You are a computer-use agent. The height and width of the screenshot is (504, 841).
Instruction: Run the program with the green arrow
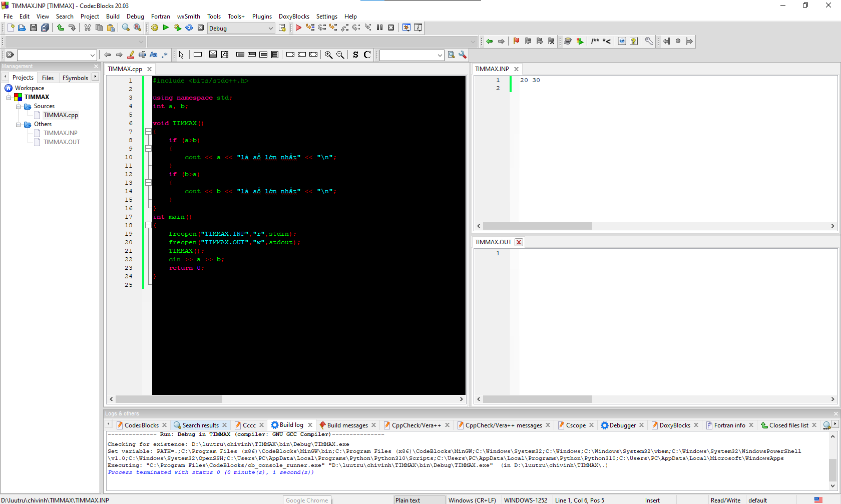pos(166,28)
